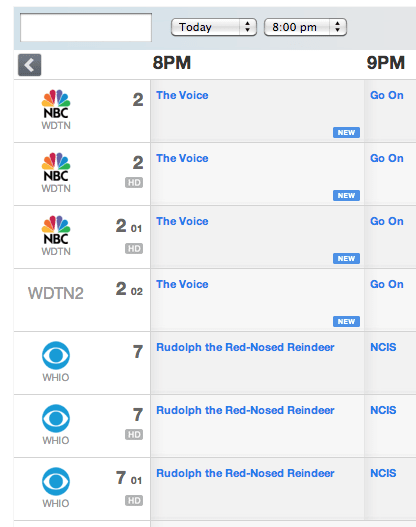This screenshot has height=527, width=416.
Task: Open Rudolph the Red-Nosed Reindeer on channel 7
Action: 245,347
